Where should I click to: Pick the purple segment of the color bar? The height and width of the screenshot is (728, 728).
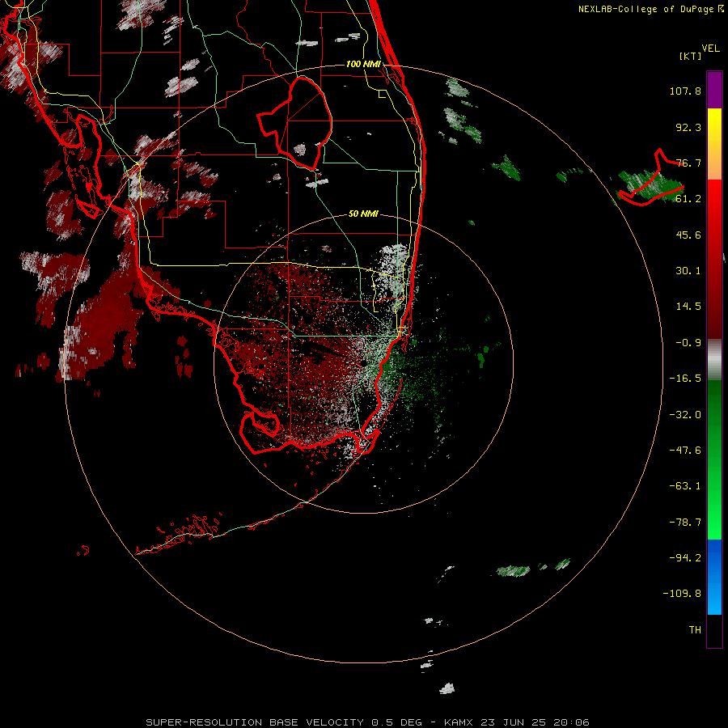(714, 90)
